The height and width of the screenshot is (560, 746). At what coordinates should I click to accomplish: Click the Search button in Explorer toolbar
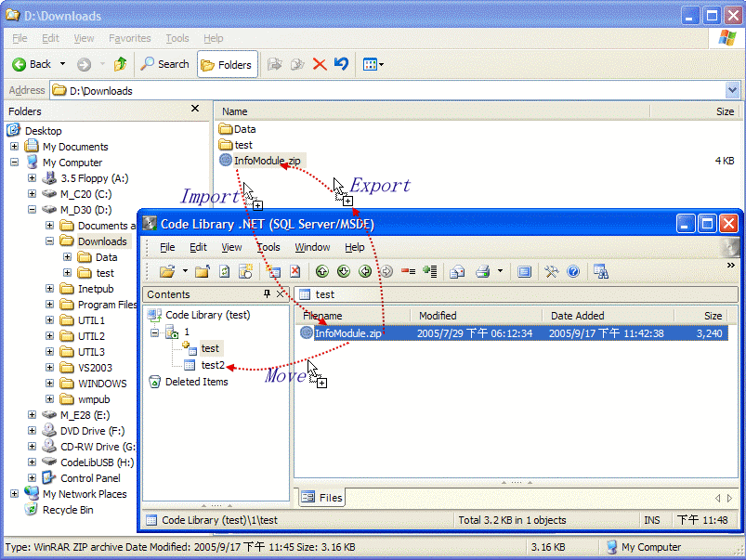(x=165, y=64)
